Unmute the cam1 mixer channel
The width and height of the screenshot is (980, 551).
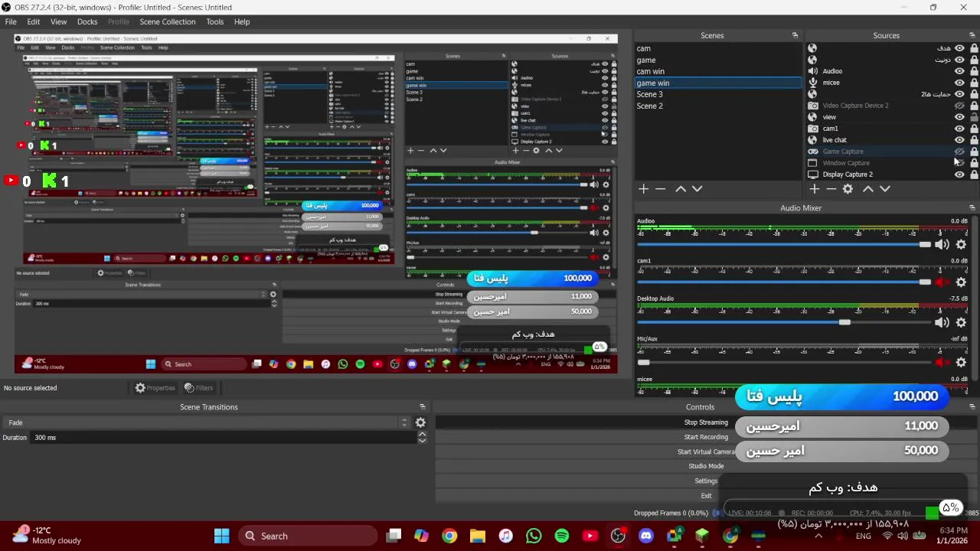coord(942,282)
